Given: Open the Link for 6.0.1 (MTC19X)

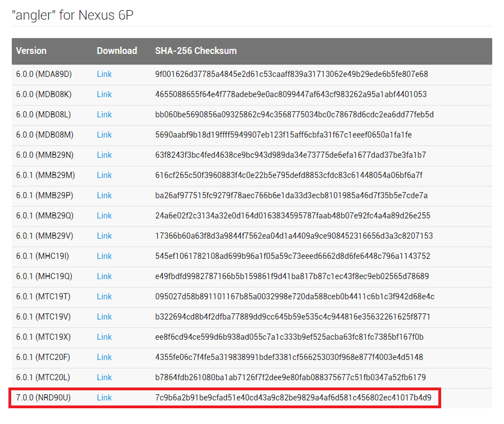Looking at the screenshot, I should (x=104, y=337).
